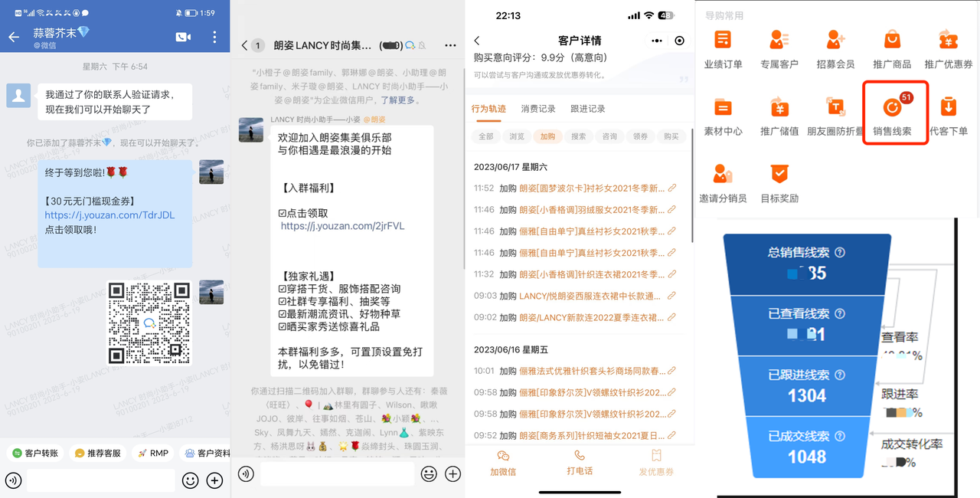The width and height of the screenshot is (980, 498).
Task: Tap the avatar of LANCY 时尚小助手——小姿
Action: [251, 130]
